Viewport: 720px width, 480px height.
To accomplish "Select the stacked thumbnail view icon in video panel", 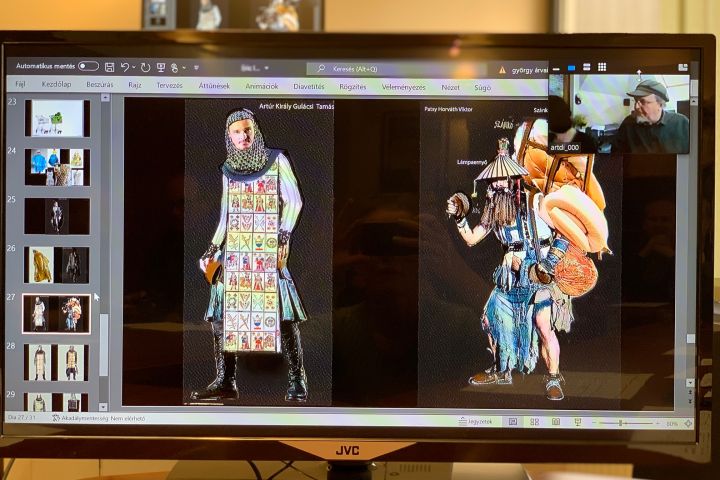I will tap(586, 68).
